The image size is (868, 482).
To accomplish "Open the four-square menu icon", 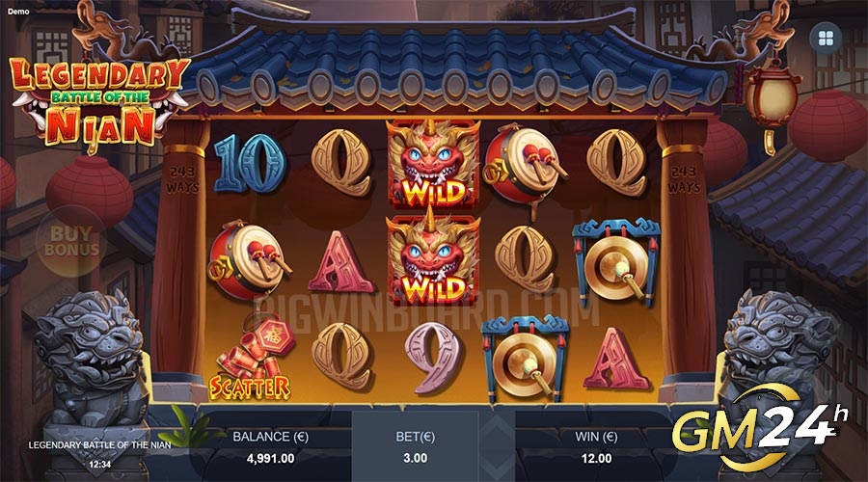I will (826, 38).
